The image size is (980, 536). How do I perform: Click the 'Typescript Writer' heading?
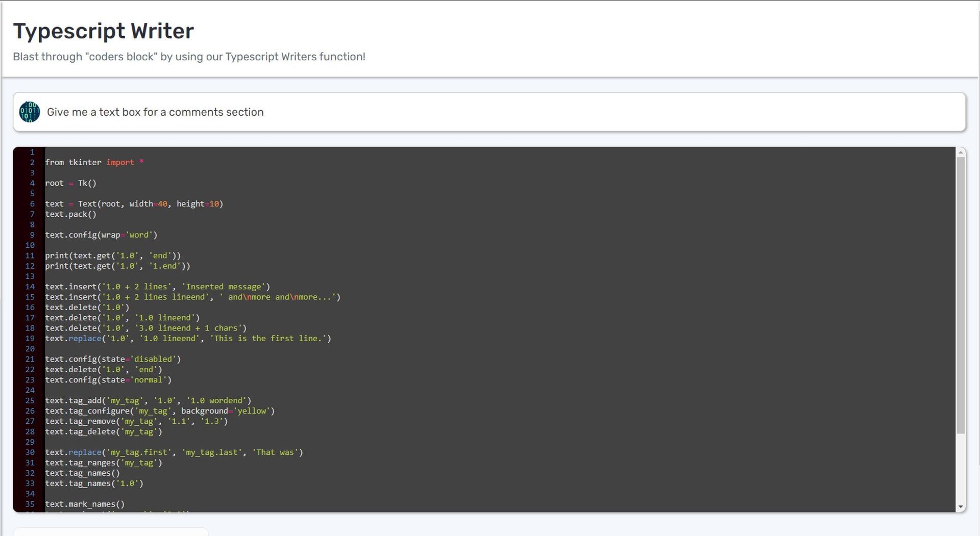click(x=104, y=31)
